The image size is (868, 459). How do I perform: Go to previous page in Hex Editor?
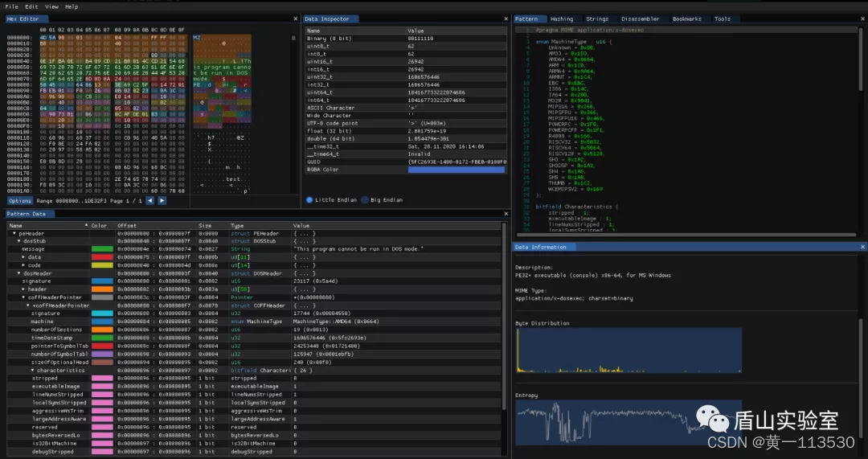[150, 200]
